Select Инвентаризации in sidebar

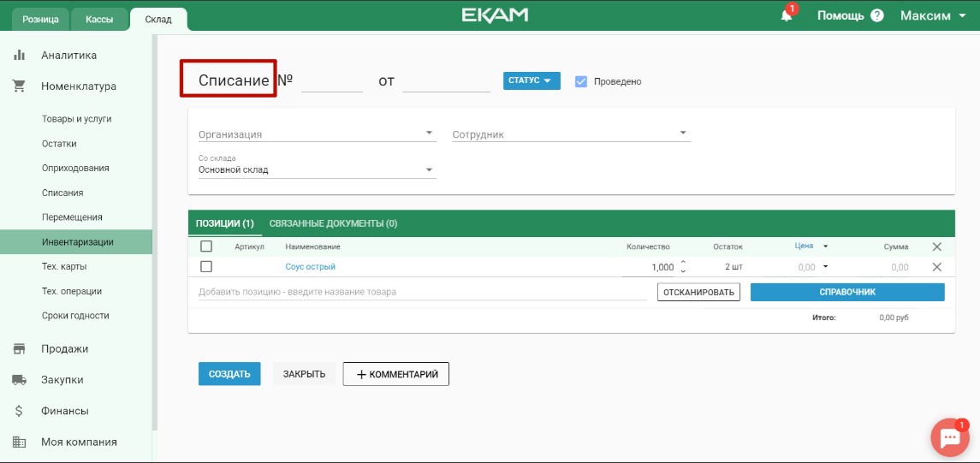76,242
